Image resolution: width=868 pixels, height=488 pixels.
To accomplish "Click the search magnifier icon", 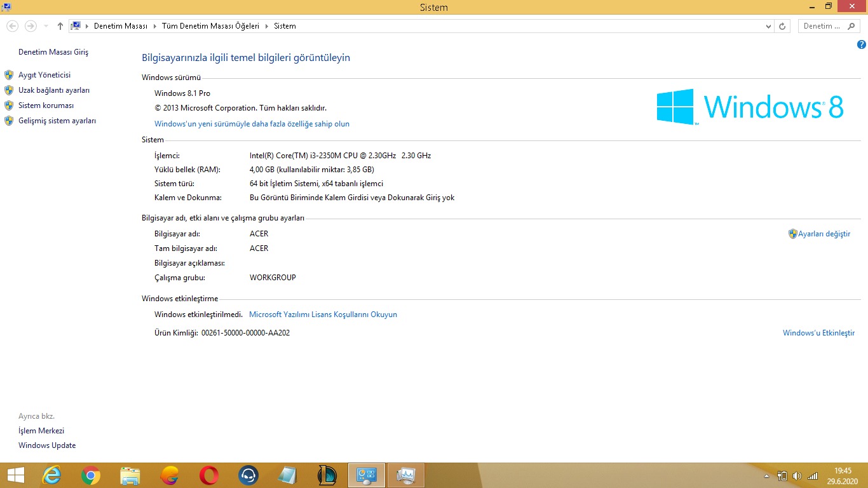I will point(853,26).
